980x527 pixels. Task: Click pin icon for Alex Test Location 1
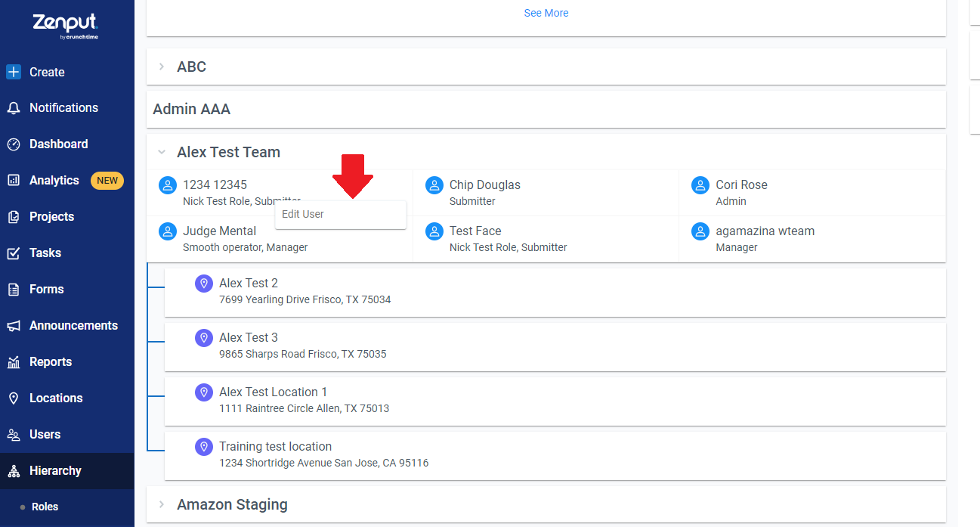tap(204, 392)
